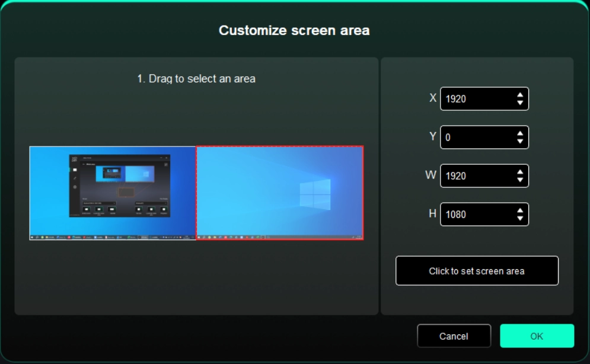Increment the Y coordinate spinner
Screen dimensions: 590x364
tap(520, 133)
